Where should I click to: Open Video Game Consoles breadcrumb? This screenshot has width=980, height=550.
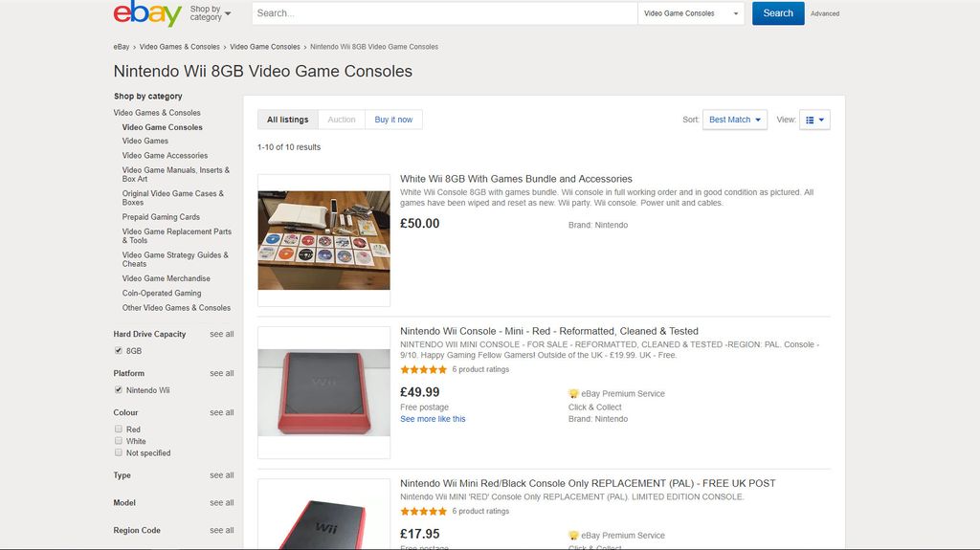pos(265,47)
